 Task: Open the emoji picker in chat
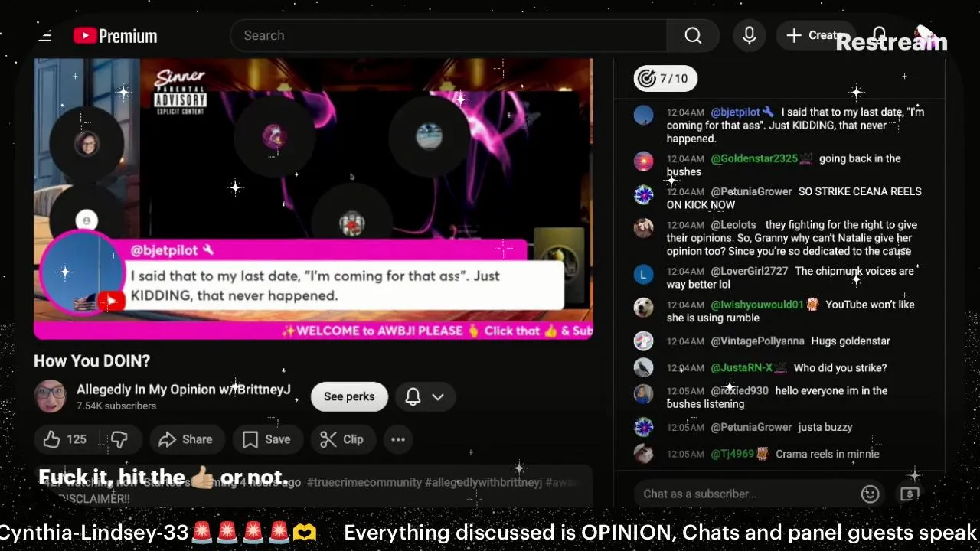870,494
